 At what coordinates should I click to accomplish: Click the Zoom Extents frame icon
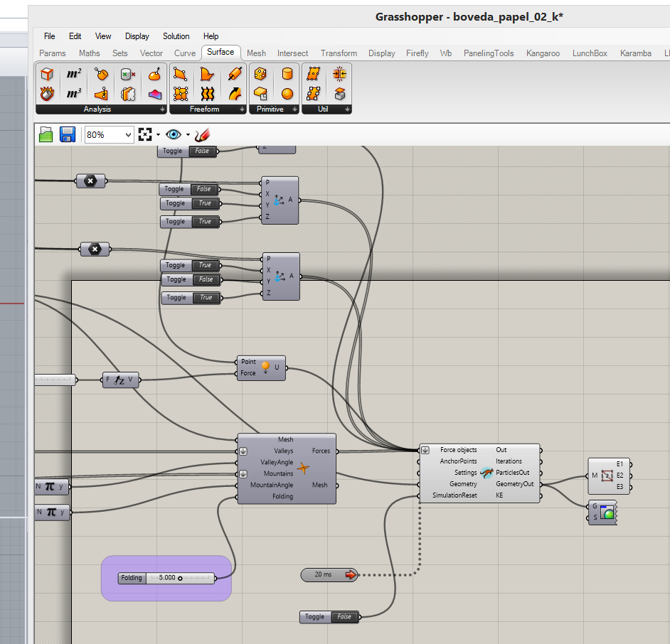coord(145,134)
